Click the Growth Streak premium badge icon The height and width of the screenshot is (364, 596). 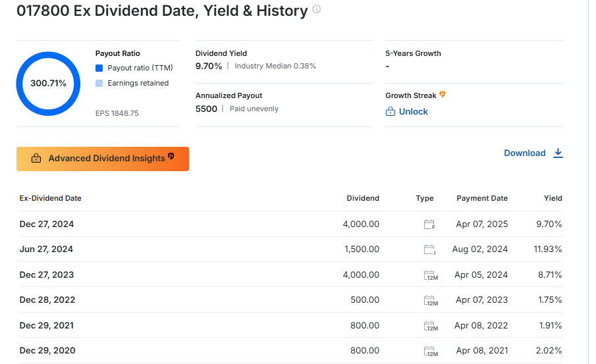(x=443, y=95)
